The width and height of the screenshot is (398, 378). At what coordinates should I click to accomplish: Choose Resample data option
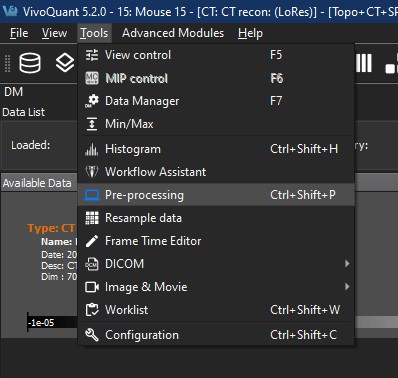click(216, 218)
